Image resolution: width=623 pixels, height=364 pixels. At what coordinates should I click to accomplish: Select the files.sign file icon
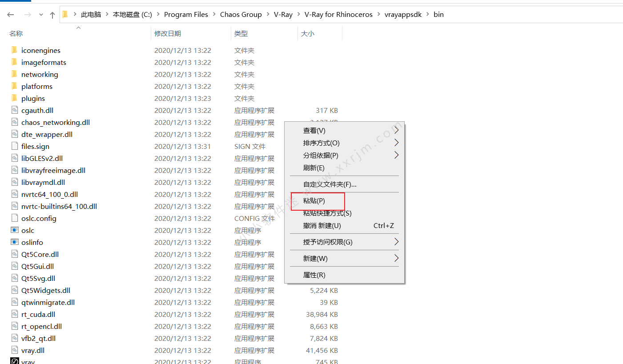pyautogui.click(x=14, y=146)
